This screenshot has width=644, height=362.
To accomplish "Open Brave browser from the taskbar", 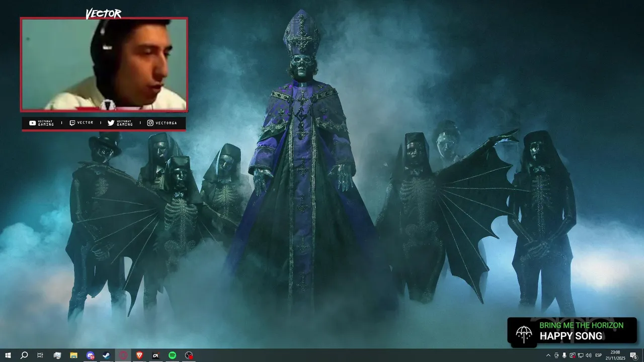I will click(139, 355).
